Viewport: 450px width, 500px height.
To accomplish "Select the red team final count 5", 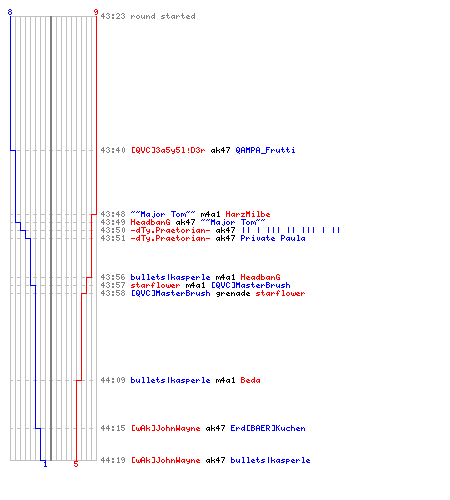I will point(76,464).
